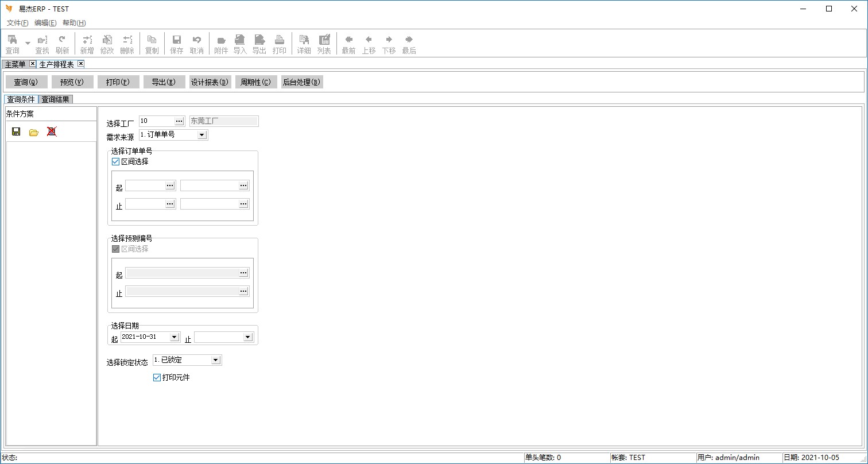The width and height of the screenshot is (868, 464).
Task: Uncheck 区间选择 under 选择订单单号
Action: click(x=116, y=162)
